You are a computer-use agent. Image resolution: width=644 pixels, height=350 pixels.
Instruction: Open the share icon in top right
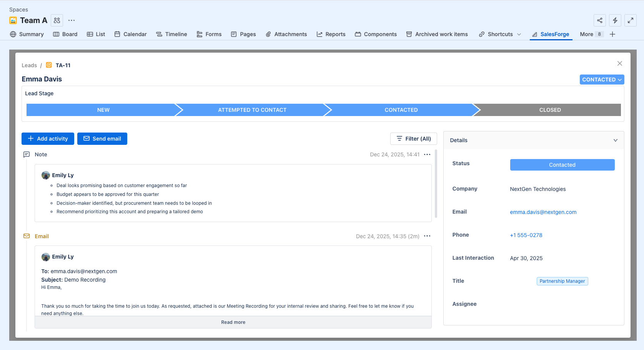[x=599, y=20]
